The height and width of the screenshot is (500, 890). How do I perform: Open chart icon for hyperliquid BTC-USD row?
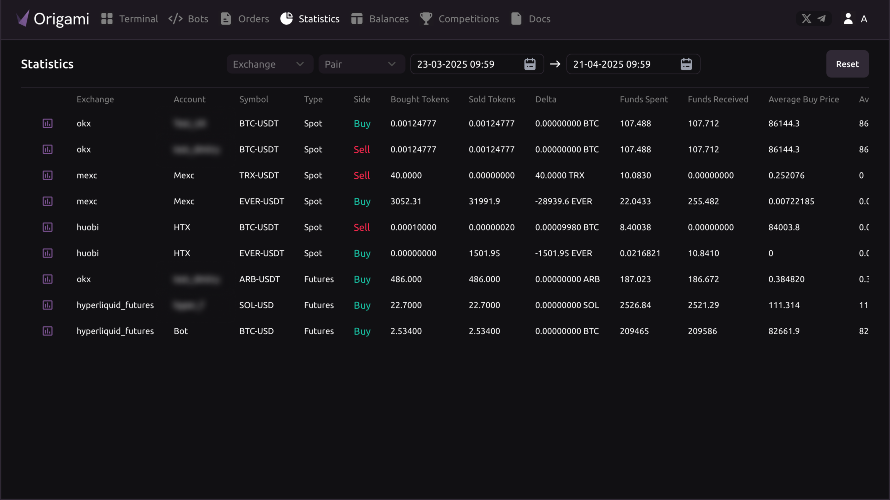tap(48, 331)
